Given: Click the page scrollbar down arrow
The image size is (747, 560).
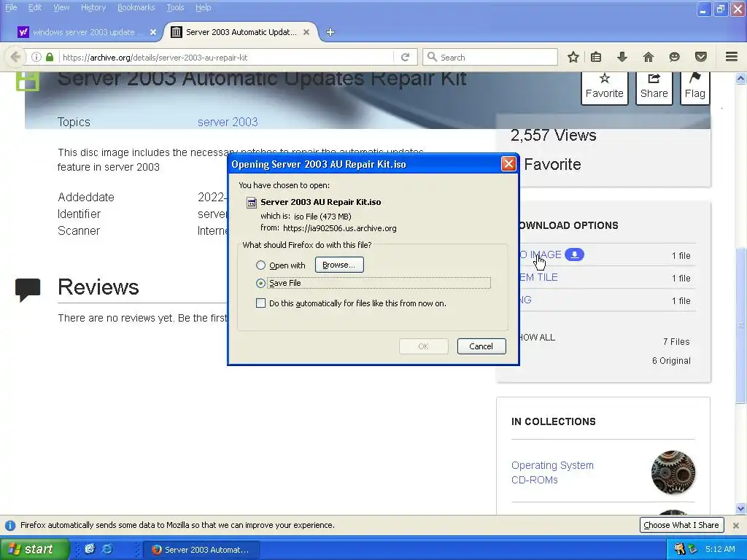Looking at the screenshot, I should 741,508.
